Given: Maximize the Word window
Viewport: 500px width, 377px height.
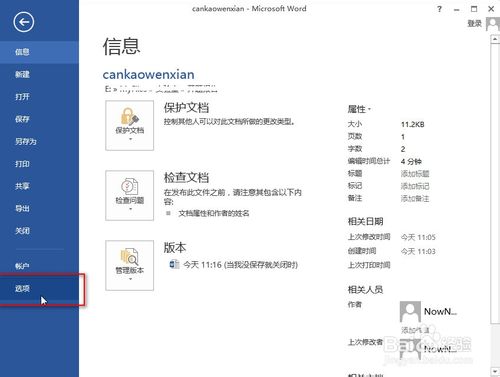Looking at the screenshot, I should [474, 9].
